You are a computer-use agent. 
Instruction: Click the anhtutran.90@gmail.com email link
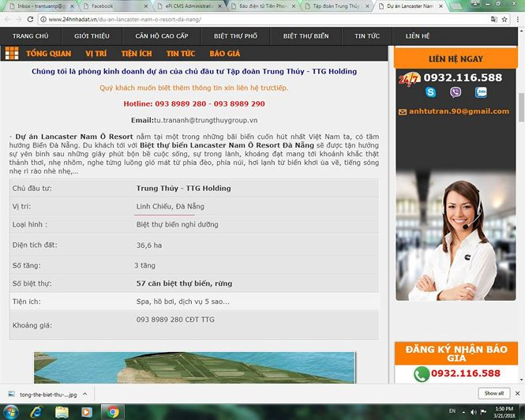[459, 111]
